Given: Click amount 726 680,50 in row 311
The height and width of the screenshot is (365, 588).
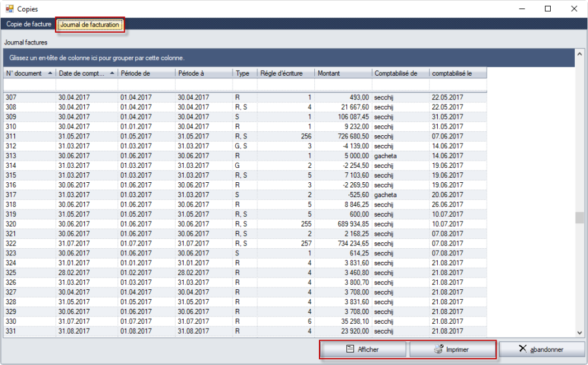Looking at the screenshot, I should coord(353,136).
